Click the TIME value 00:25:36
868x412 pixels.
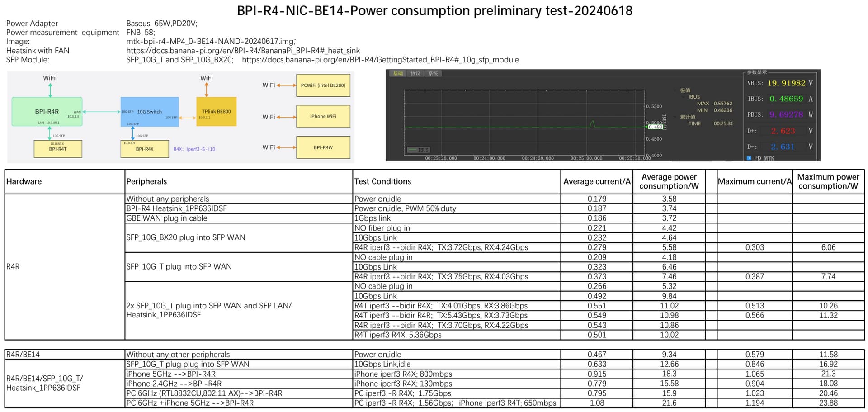(723, 123)
